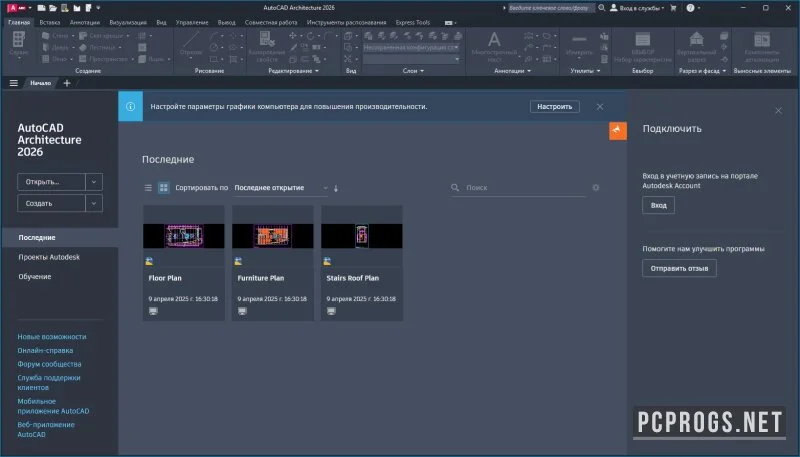Close the Подключить side panel
This screenshot has height=457, width=800.
click(x=778, y=111)
